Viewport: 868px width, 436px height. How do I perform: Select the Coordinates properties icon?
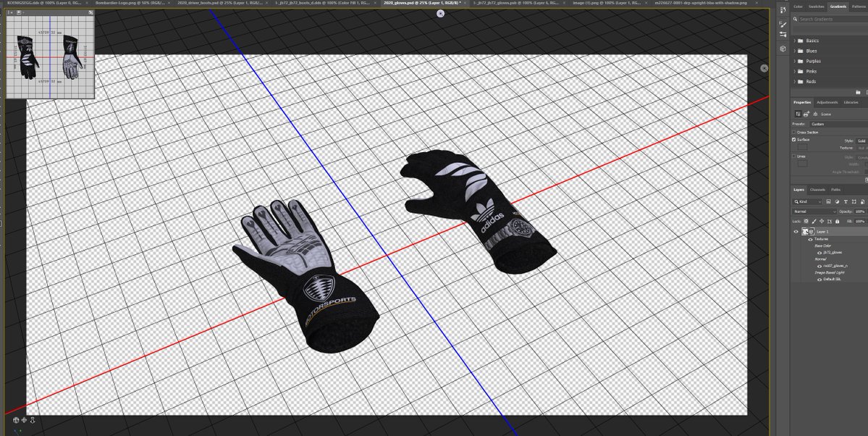pyautogui.click(x=806, y=114)
